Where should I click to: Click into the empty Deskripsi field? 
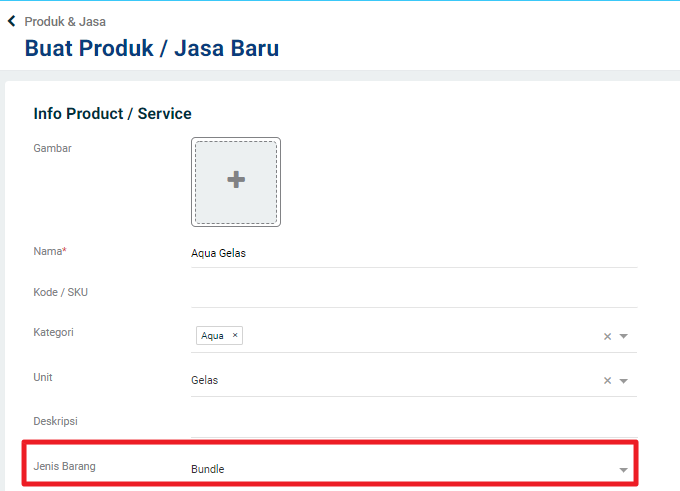pyautogui.click(x=414, y=423)
